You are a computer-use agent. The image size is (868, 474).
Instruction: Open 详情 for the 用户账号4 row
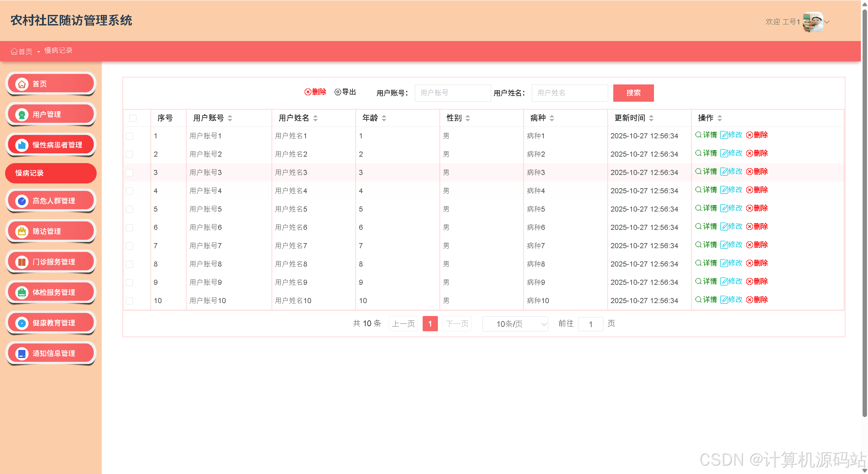(x=706, y=190)
